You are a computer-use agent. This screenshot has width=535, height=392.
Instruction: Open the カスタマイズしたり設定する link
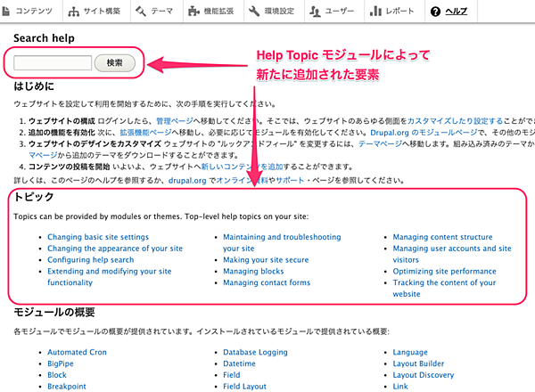click(455, 121)
